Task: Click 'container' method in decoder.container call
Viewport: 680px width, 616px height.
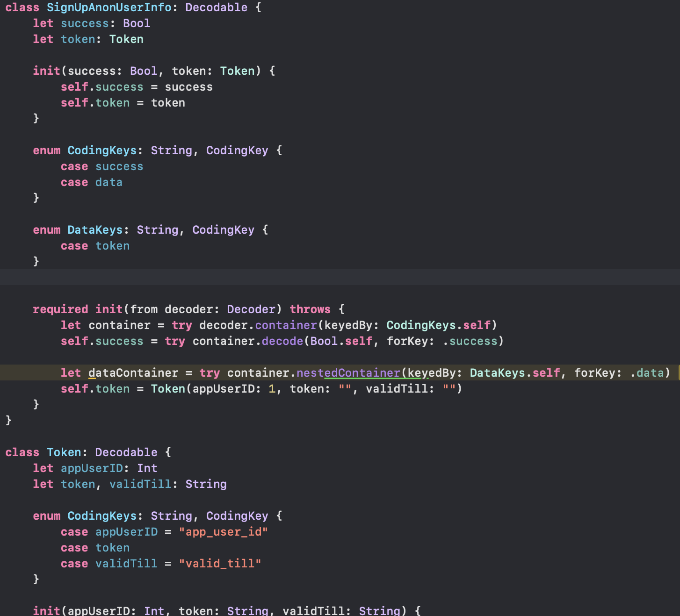Action: click(286, 325)
